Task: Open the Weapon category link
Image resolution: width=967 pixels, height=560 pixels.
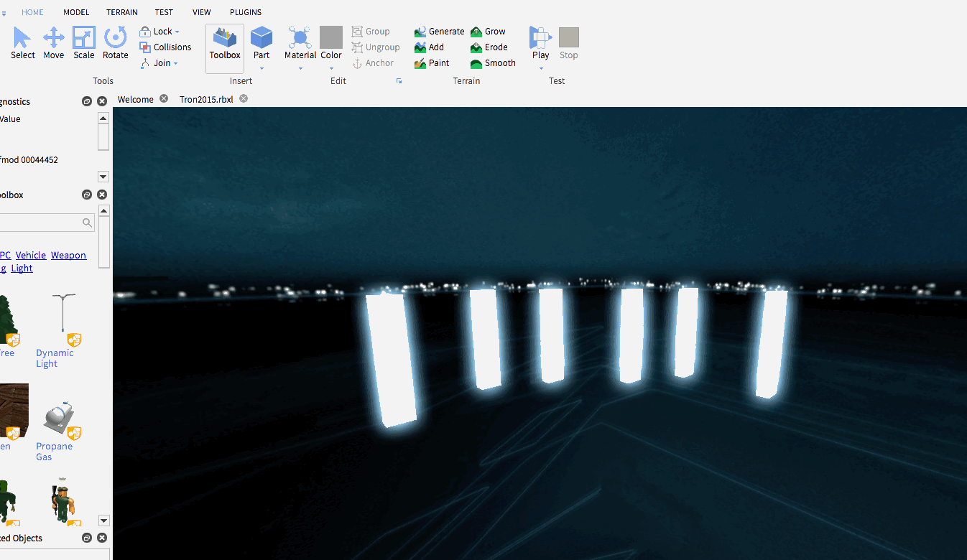Action: point(68,255)
